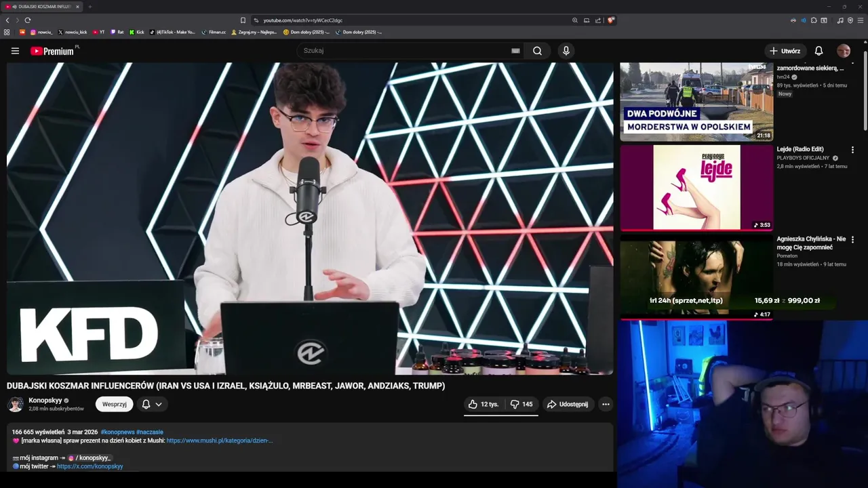Open the music note playlist icon
Image resolution: width=868 pixels, height=488 pixels.
pyautogui.click(x=840, y=20)
